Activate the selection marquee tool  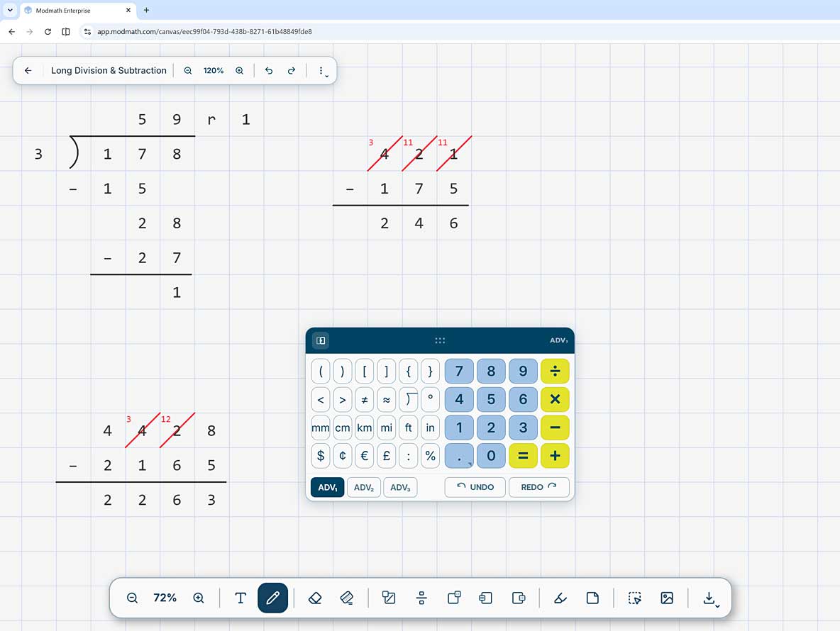[x=635, y=598]
